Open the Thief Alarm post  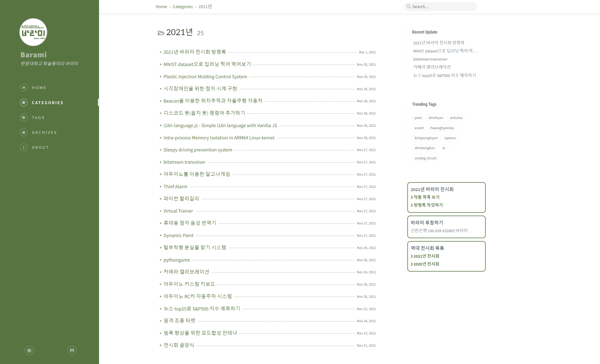click(x=175, y=187)
